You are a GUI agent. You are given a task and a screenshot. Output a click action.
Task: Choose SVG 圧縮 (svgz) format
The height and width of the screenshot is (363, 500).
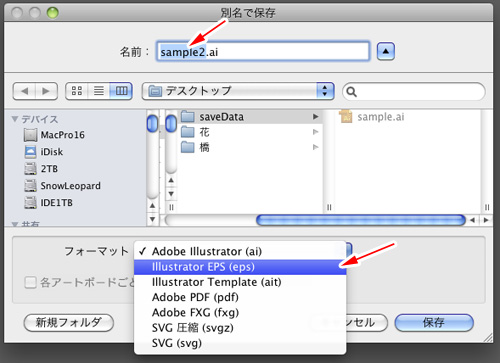240,328
